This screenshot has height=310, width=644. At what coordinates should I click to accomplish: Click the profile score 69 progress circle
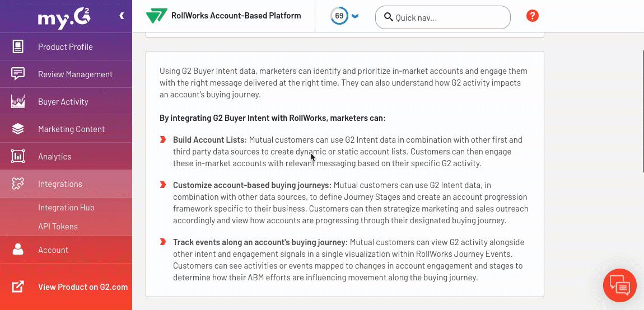tap(339, 16)
